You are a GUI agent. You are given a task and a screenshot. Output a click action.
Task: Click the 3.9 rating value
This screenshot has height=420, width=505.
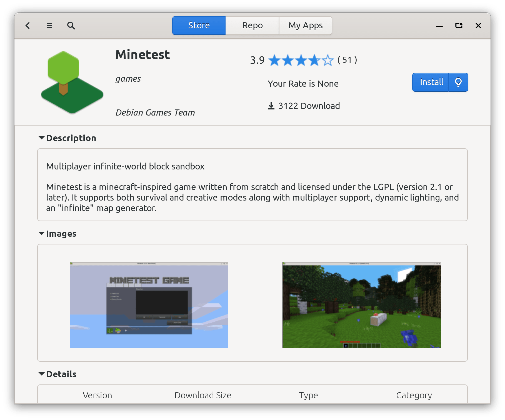[x=257, y=60]
